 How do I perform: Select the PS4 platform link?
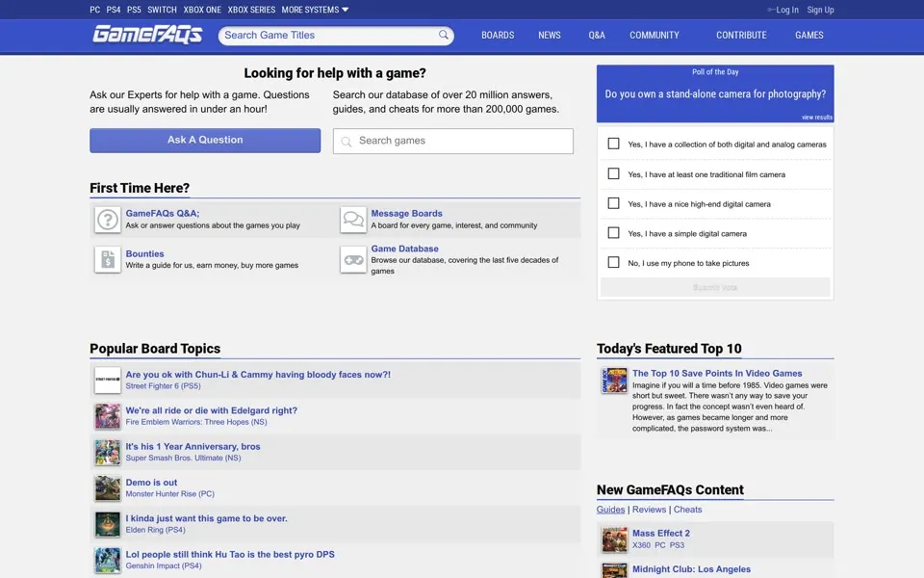(114, 10)
